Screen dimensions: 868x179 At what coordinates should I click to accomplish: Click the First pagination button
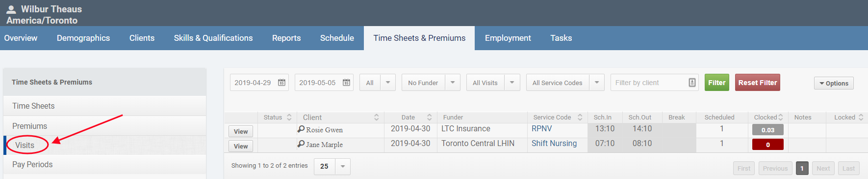tap(744, 168)
